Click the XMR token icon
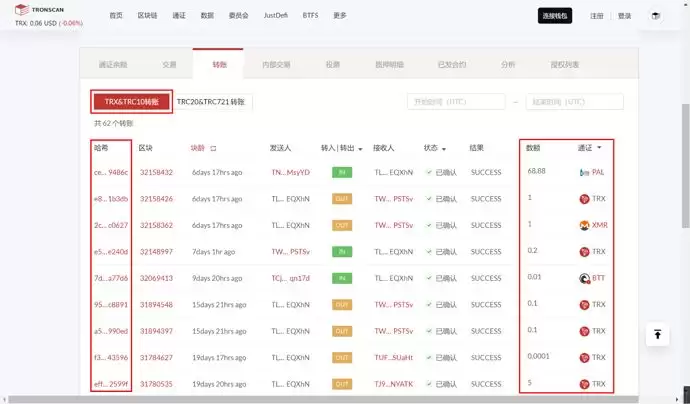This screenshot has height=404, width=690. [x=584, y=225]
